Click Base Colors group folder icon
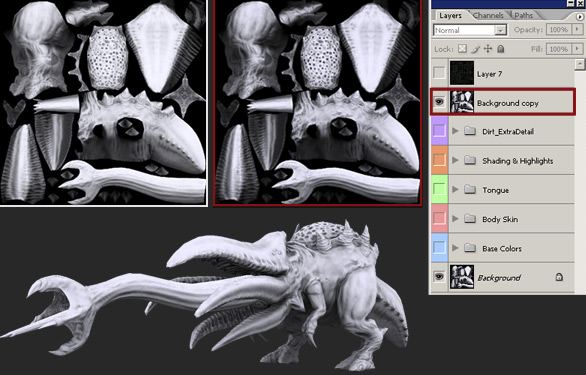Screen dimensions: 586x375 click(470, 248)
